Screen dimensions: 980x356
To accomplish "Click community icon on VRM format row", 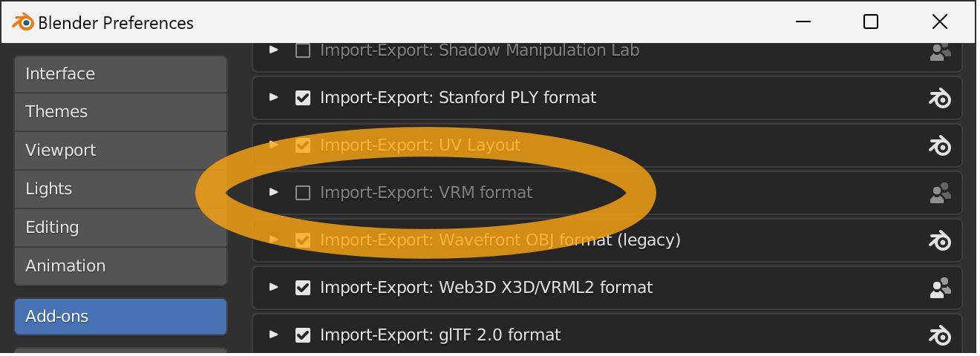I will (x=941, y=193).
